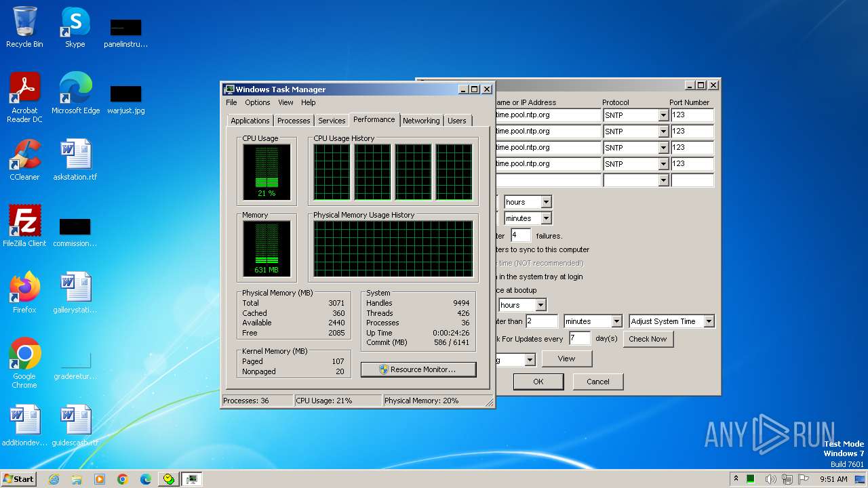Image resolution: width=868 pixels, height=488 pixels.
Task: Click Task Manager taskbar button
Action: [x=193, y=479]
